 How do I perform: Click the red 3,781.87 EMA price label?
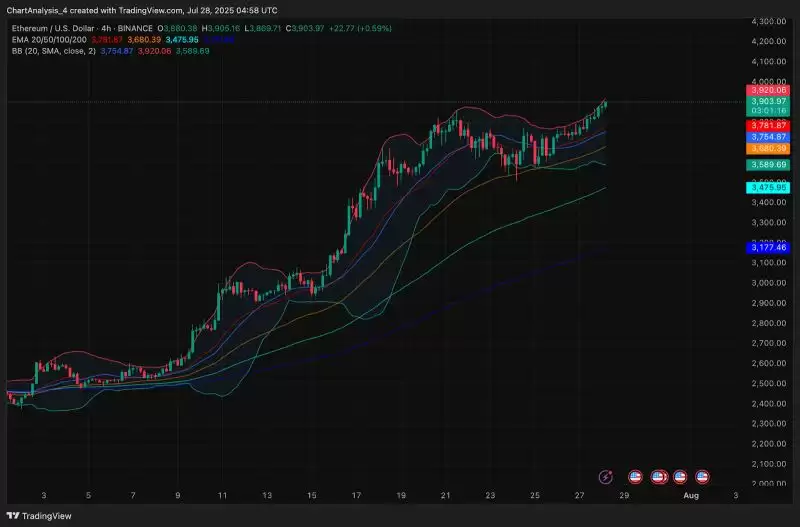pyautogui.click(x=769, y=124)
